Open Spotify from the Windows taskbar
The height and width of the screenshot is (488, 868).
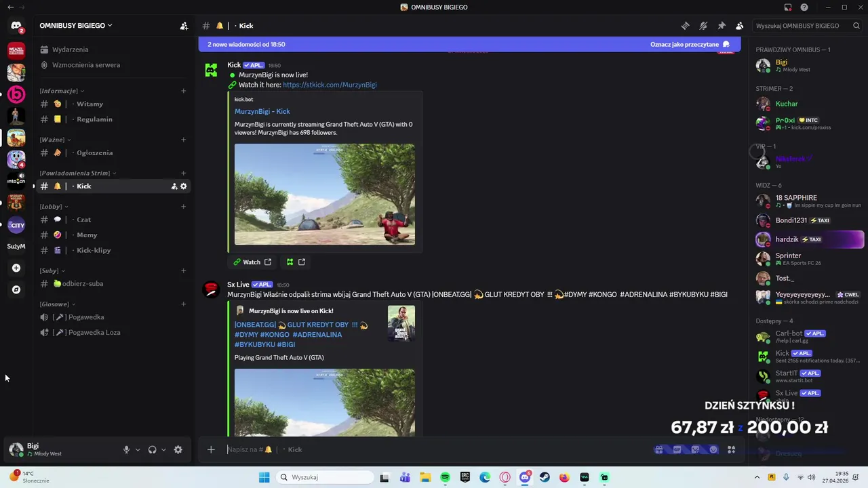tap(445, 477)
